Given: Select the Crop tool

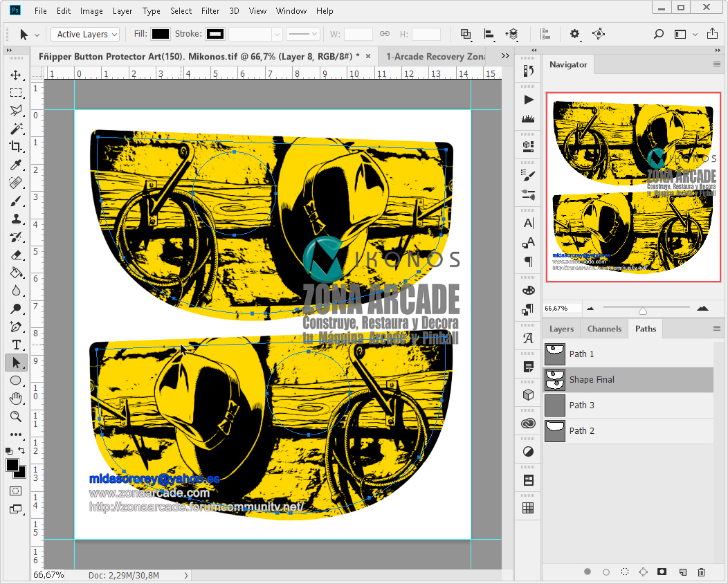Looking at the screenshot, I should click(x=16, y=146).
